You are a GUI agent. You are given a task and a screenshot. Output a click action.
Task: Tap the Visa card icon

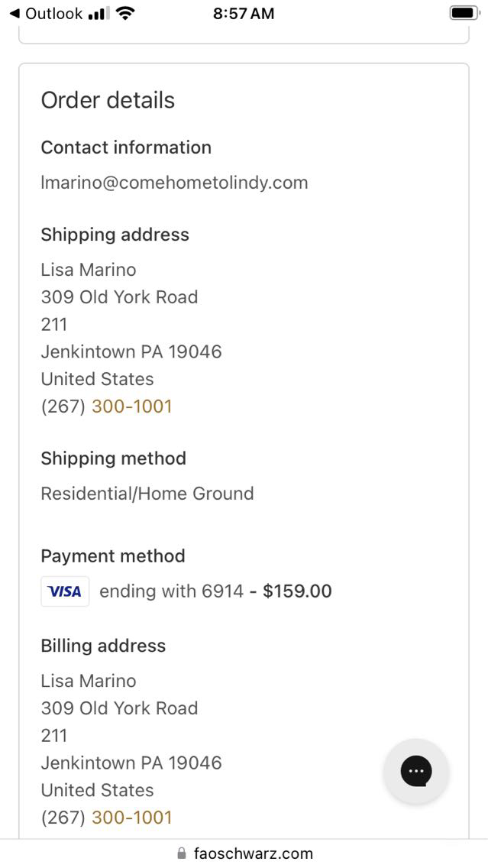coord(65,591)
